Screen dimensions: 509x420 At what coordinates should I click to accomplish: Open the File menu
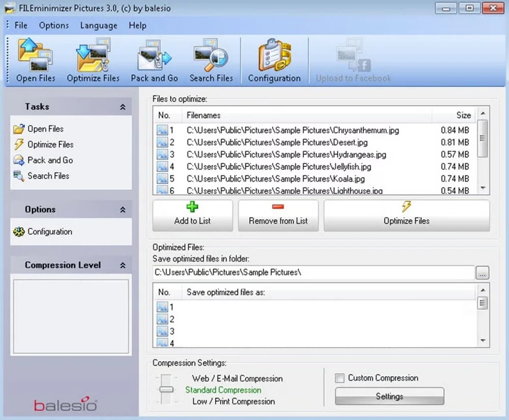click(21, 25)
